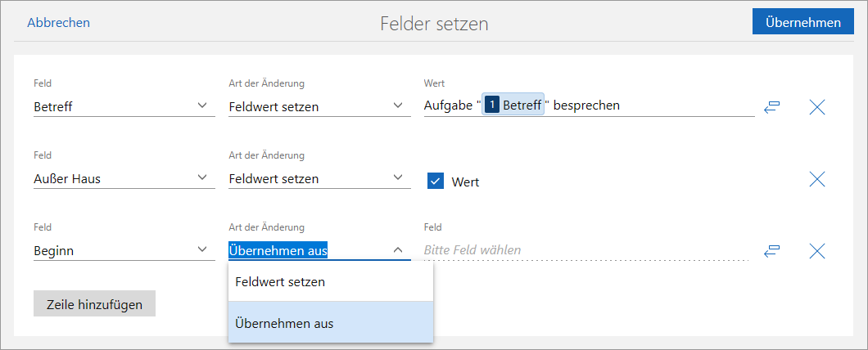The image size is (868, 350).
Task: Click the "1 Betreff" placeholder token
Action: pos(513,105)
